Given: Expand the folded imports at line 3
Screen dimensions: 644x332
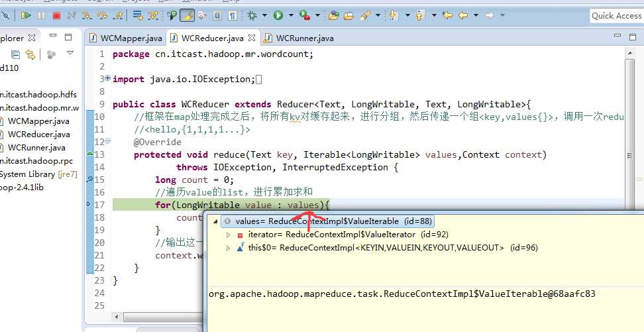Looking at the screenshot, I should [107, 78].
